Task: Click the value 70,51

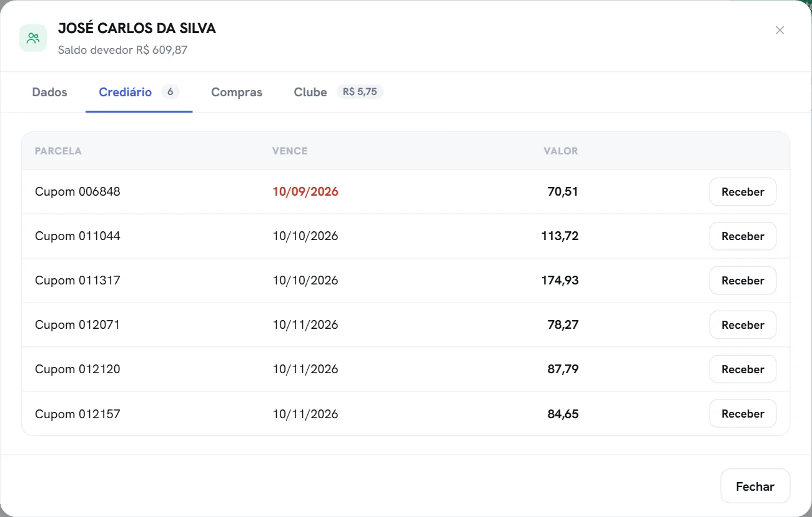Action: (563, 192)
